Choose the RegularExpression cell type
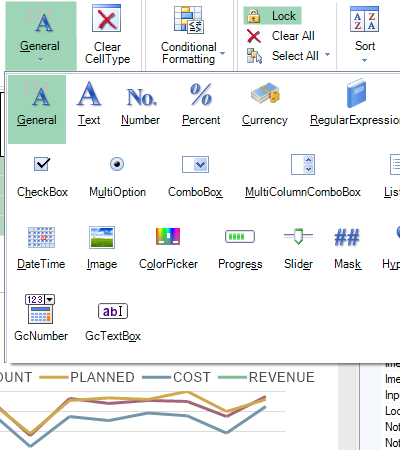 [355, 103]
